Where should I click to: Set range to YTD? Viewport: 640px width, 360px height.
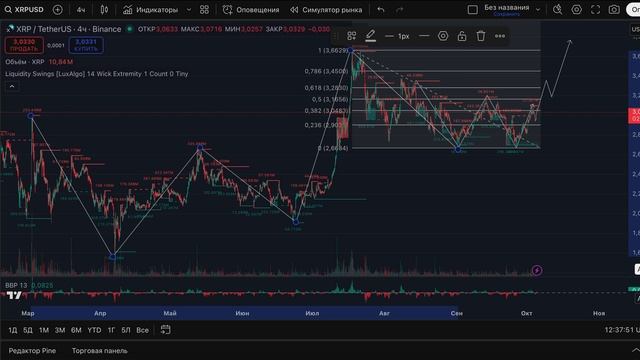tap(94, 330)
